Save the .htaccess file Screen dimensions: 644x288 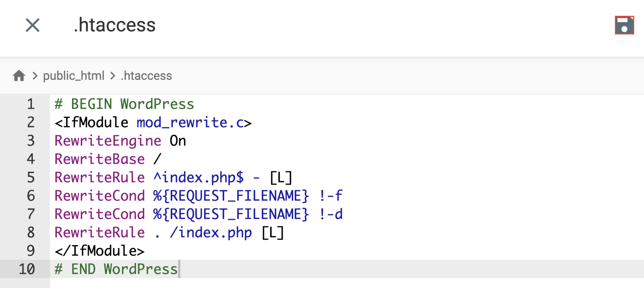624,25
